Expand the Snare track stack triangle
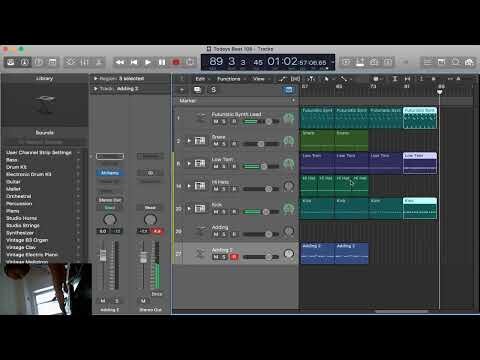Screen dimensions: 480x360 point(189,141)
